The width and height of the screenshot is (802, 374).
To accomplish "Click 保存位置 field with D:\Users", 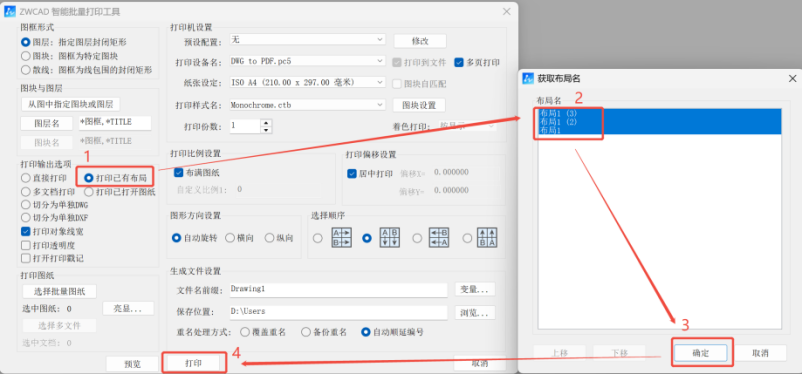I will 339,312.
